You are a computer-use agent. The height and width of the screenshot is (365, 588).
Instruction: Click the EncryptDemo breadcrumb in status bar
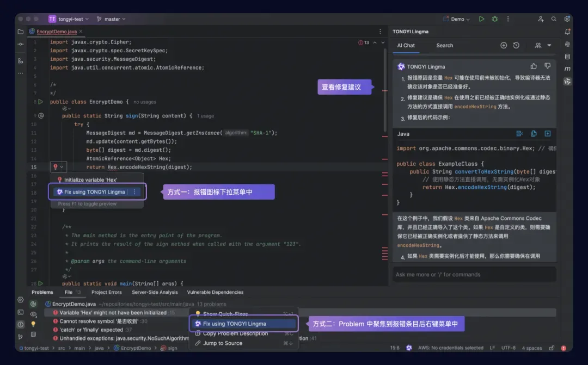pos(132,348)
